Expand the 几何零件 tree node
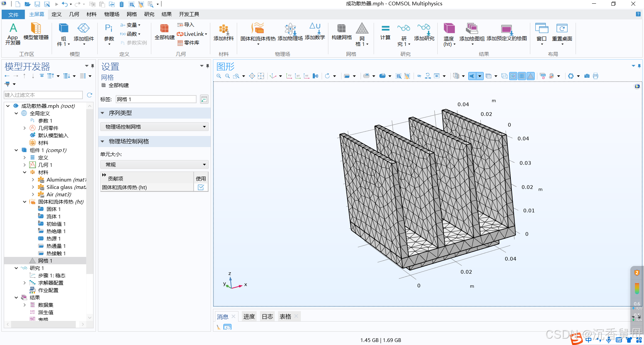644x345 pixels. [x=24, y=128]
